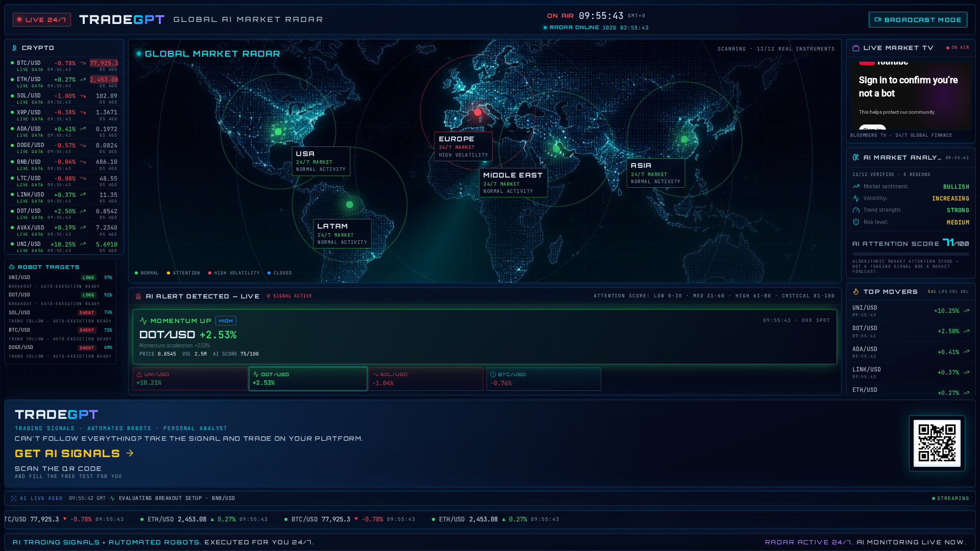Click the Momentum Up pulse icon
Image resolution: width=980 pixels, height=551 pixels.
(143, 321)
